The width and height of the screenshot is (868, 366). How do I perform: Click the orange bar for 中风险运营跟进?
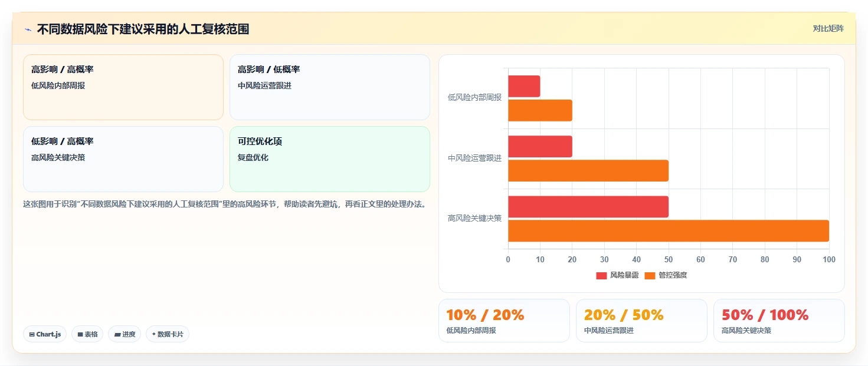[588, 170]
